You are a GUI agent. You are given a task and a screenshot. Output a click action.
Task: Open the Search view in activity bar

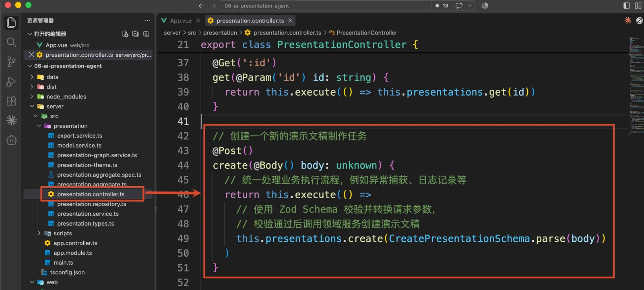pyautogui.click(x=11, y=42)
